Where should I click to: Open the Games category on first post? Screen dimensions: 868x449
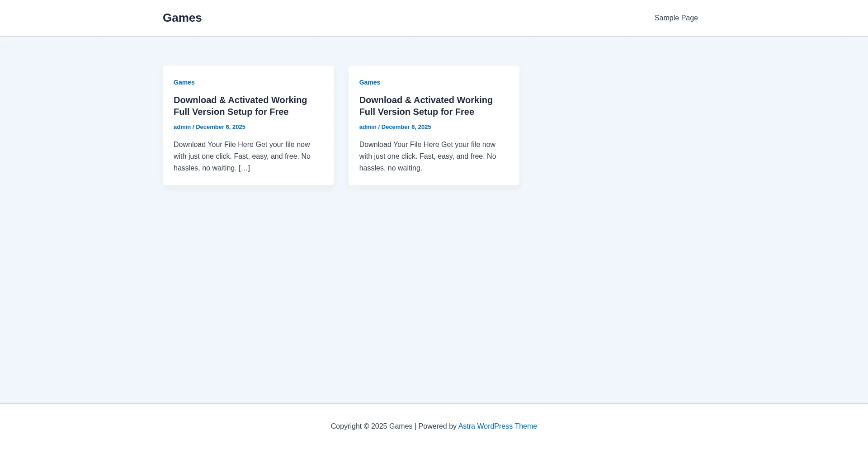(184, 82)
